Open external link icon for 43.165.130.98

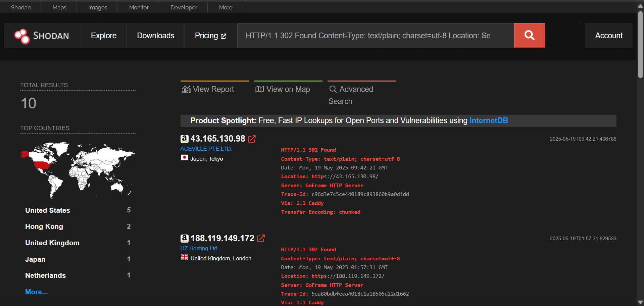coord(252,139)
